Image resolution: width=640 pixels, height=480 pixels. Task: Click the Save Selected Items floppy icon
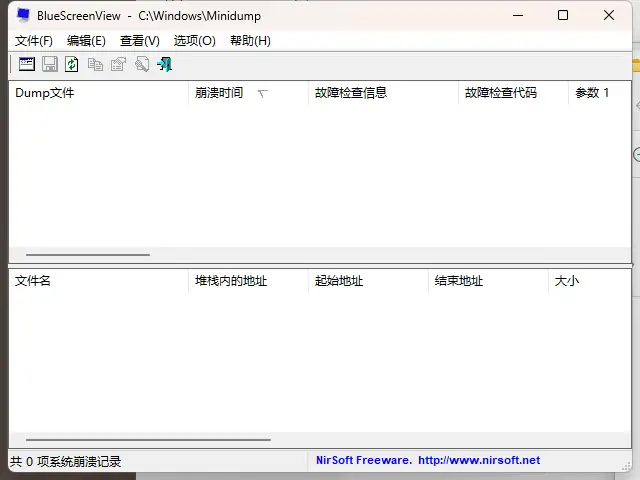pyautogui.click(x=50, y=64)
